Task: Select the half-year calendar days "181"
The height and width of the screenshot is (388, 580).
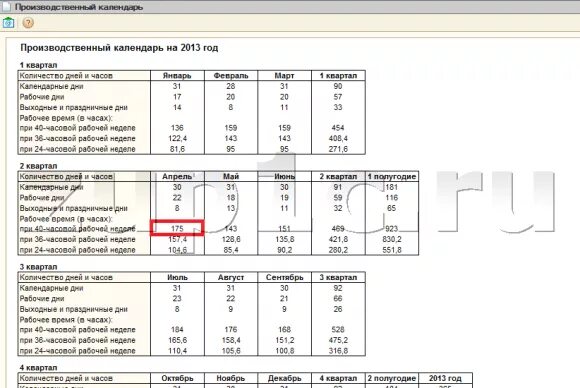Action: tap(392, 187)
